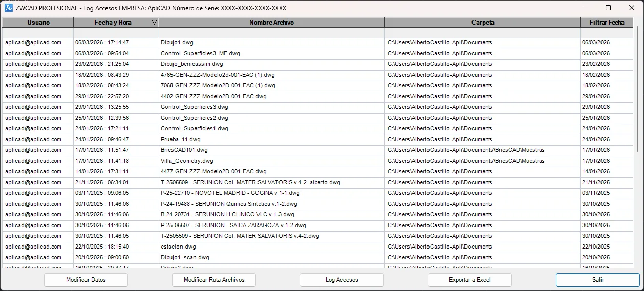Open Modificar Ruta Archivos
The width and height of the screenshot is (644, 291).
click(x=214, y=280)
